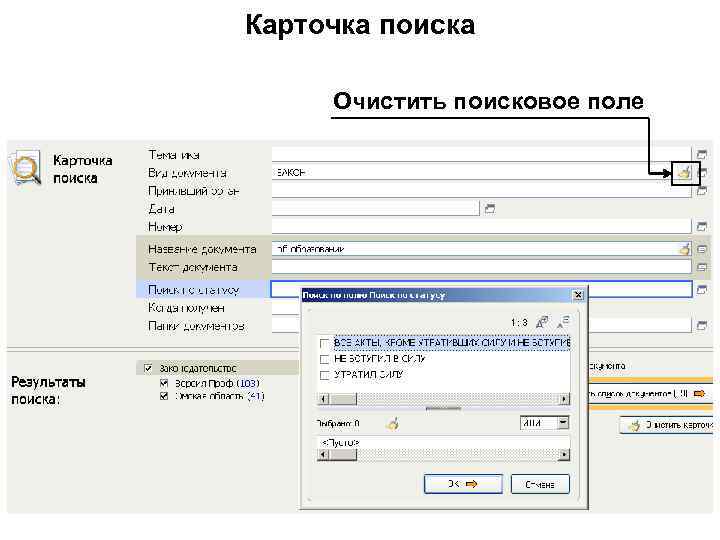Screen dimensions: 720x540
Task: Click Отмена button in status dialog
Action: point(540,484)
